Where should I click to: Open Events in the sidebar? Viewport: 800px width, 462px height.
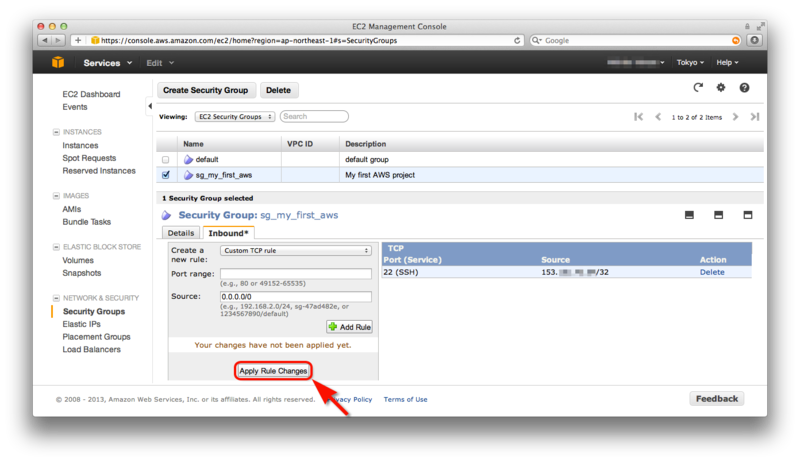click(75, 107)
